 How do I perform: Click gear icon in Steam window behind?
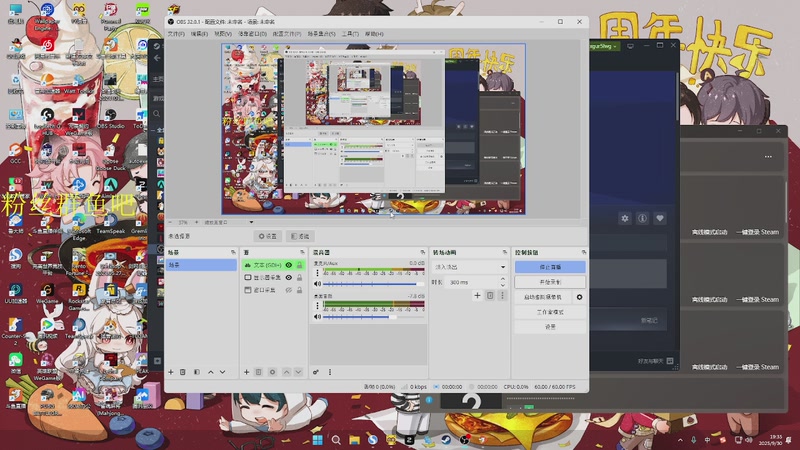click(x=625, y=218)
